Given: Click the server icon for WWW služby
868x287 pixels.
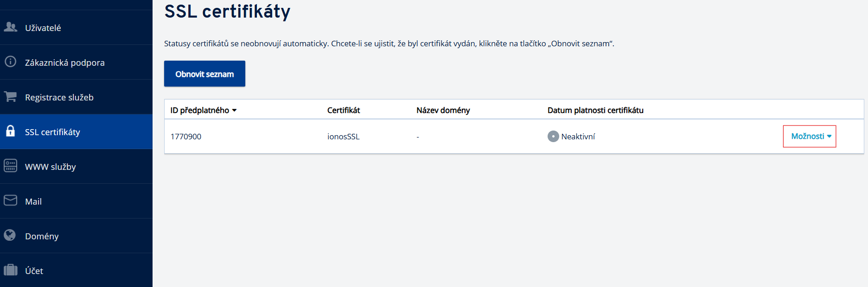Looking at the screenshot, I should 10,166.
